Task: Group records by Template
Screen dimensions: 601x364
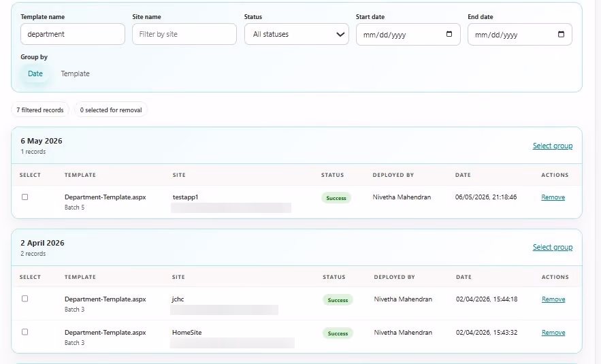Action: tap(75, 73)
